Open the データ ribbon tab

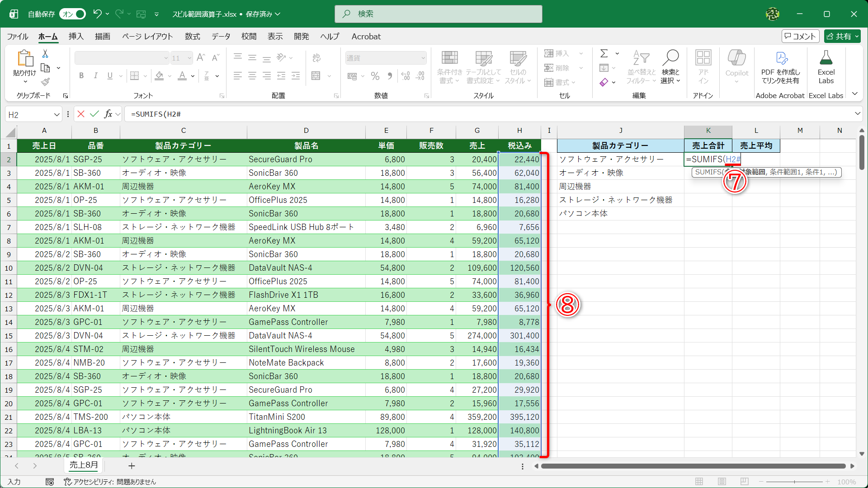221,37
